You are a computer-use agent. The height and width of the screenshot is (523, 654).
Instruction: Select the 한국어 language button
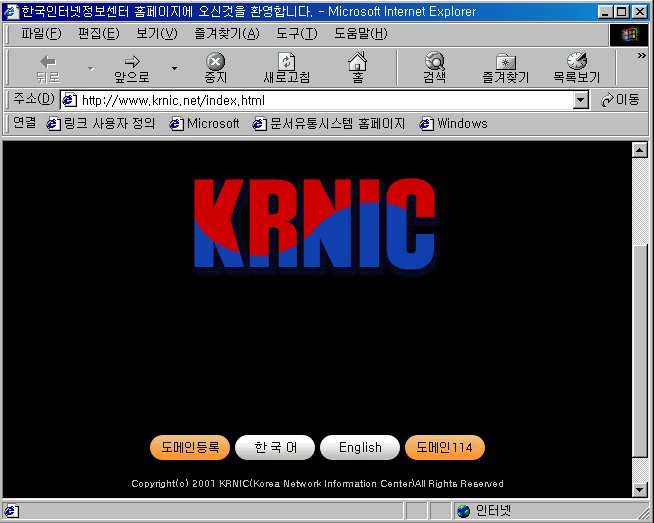coord(275,448)
